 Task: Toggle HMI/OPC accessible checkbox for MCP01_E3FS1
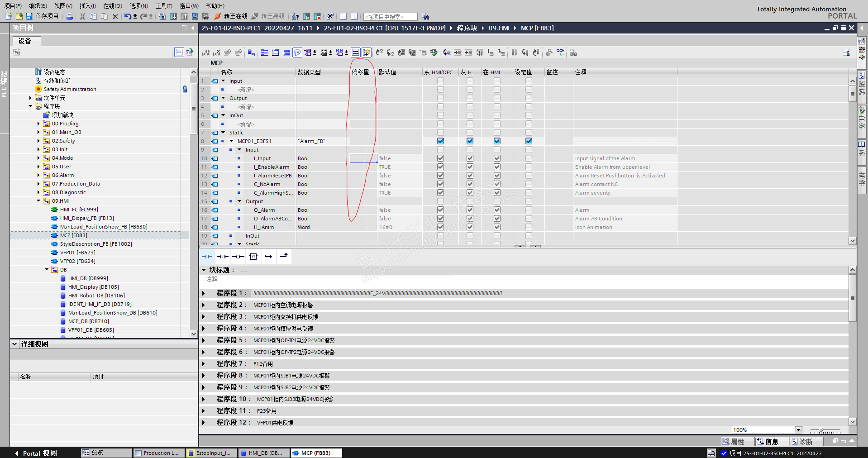click(440, 141)
